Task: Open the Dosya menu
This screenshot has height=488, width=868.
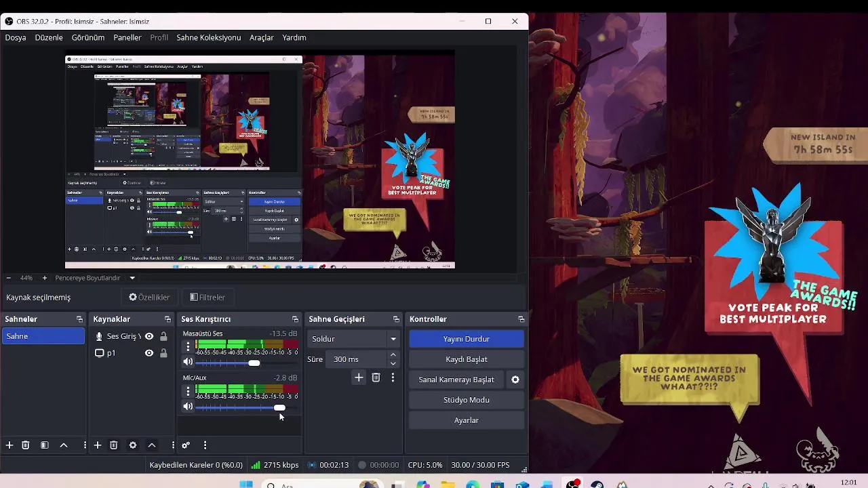Action: pyautogui.click(x=16, y=37)
